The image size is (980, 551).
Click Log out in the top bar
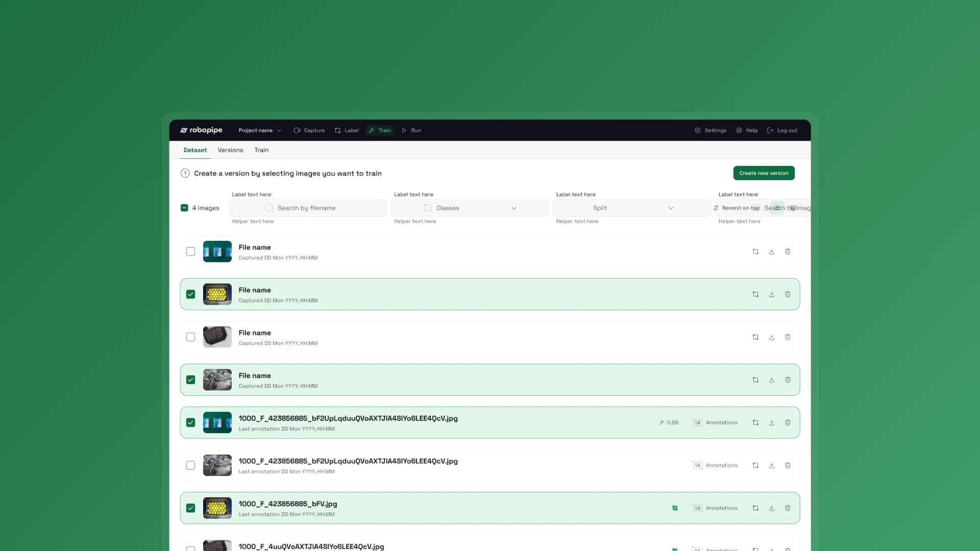click(x=782, y=130)
